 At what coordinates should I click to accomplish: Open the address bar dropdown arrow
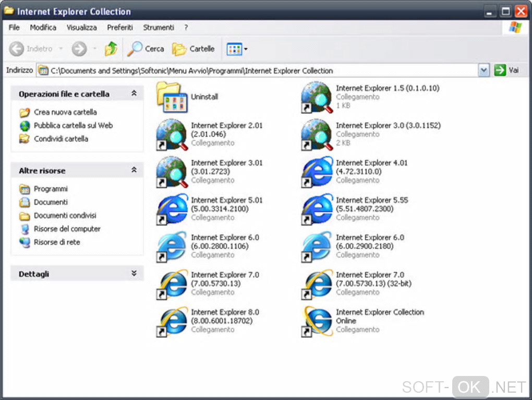click(484, 70)
